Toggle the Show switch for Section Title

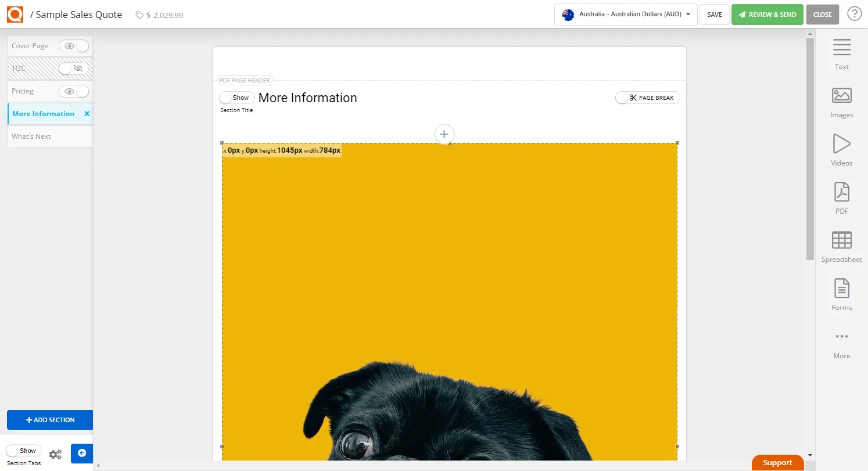(236, 98)
